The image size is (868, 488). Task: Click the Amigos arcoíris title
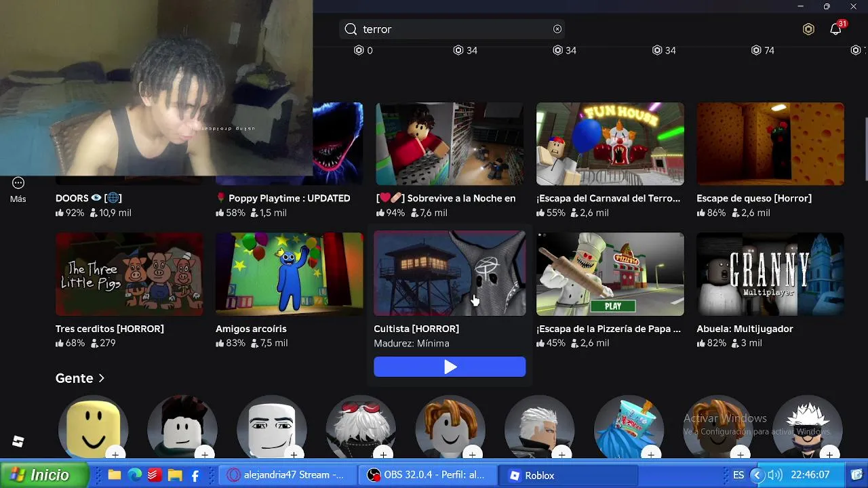251,329
